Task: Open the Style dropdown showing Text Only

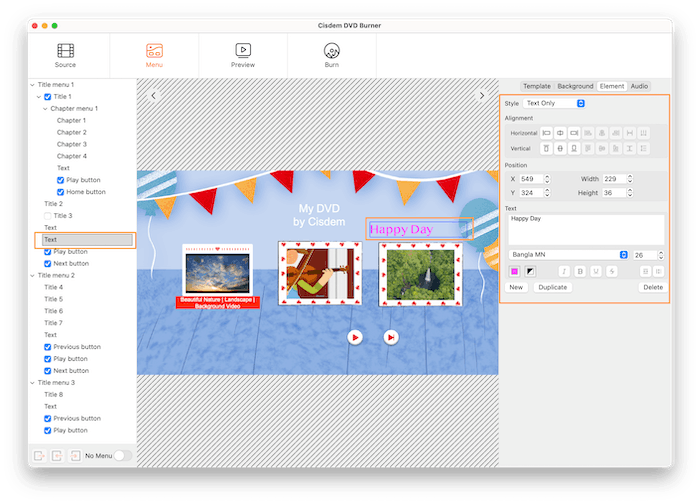Action: [555, 103]
